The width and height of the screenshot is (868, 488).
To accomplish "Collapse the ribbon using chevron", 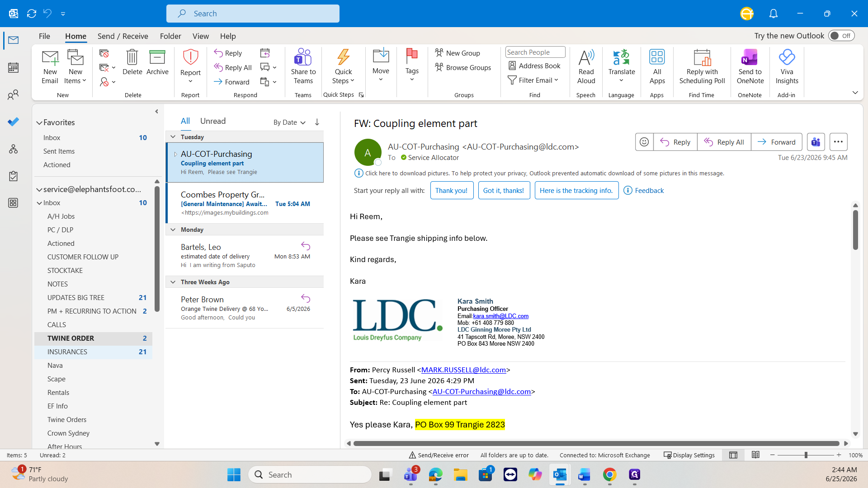I will pyautogui.click(x=855, y=93).
